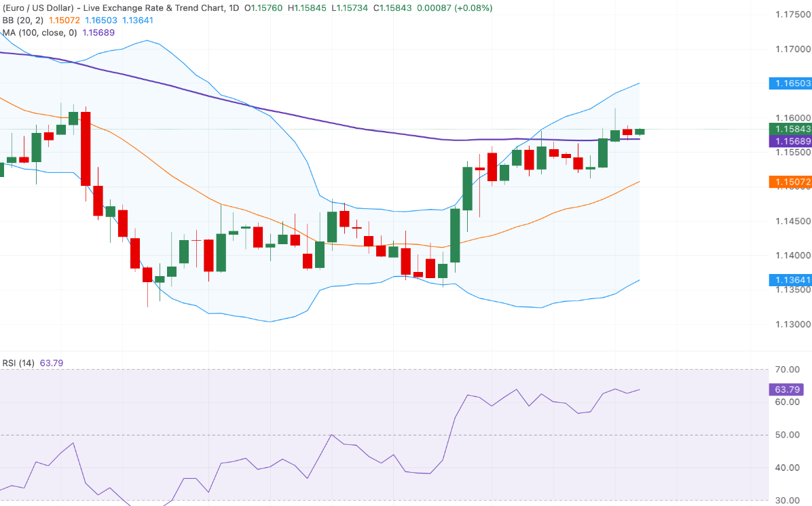Click the 40.00 RSI scale tick
The image size is (812, 506).
point(787,468)
